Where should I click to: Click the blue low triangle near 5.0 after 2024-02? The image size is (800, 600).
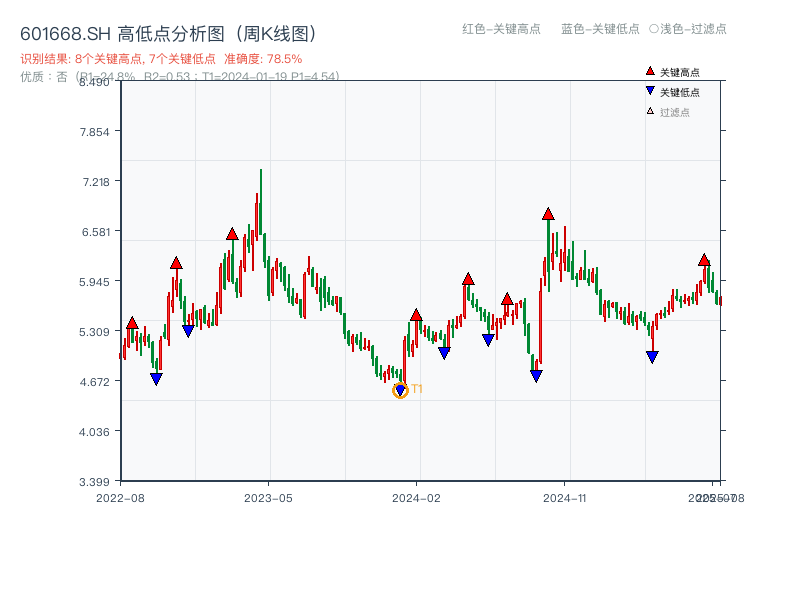click(444, 353)
